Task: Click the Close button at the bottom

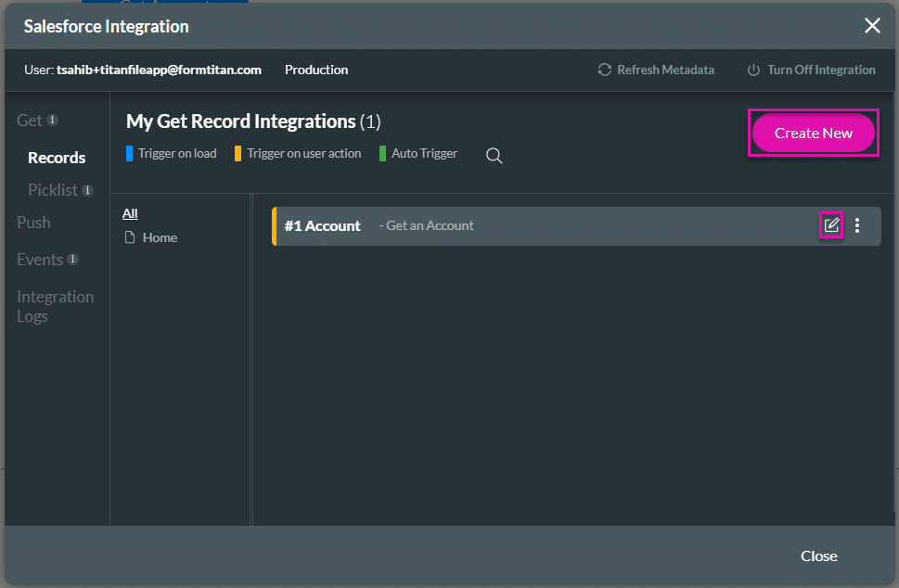Action: pyautogui.click(x=818, y=556)
